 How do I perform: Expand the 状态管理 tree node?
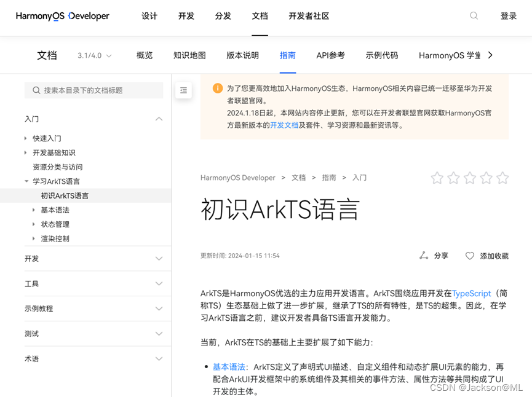[x=34, y=224]
